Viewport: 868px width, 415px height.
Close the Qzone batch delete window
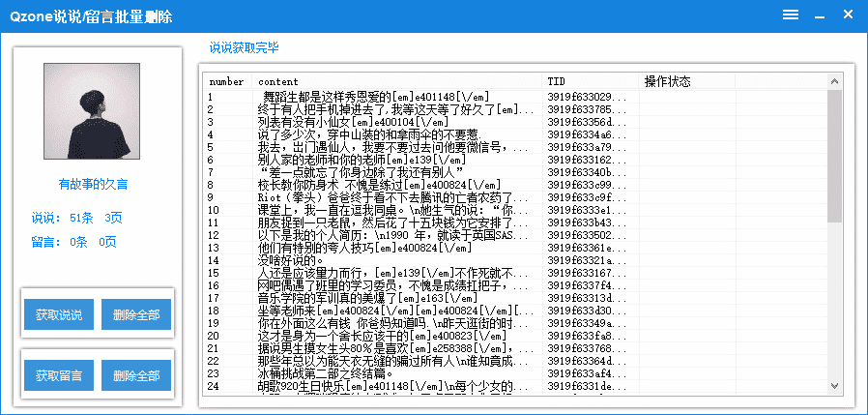848,15
